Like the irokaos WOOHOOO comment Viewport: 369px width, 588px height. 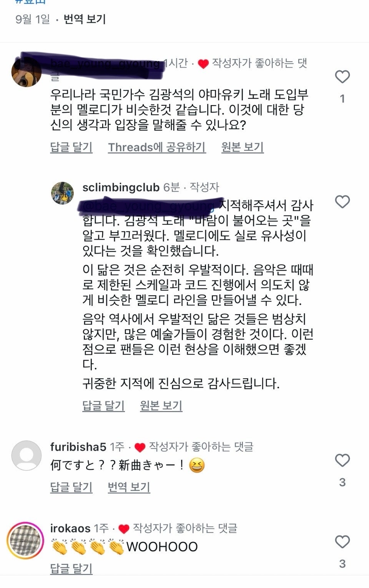coord(342,542)
